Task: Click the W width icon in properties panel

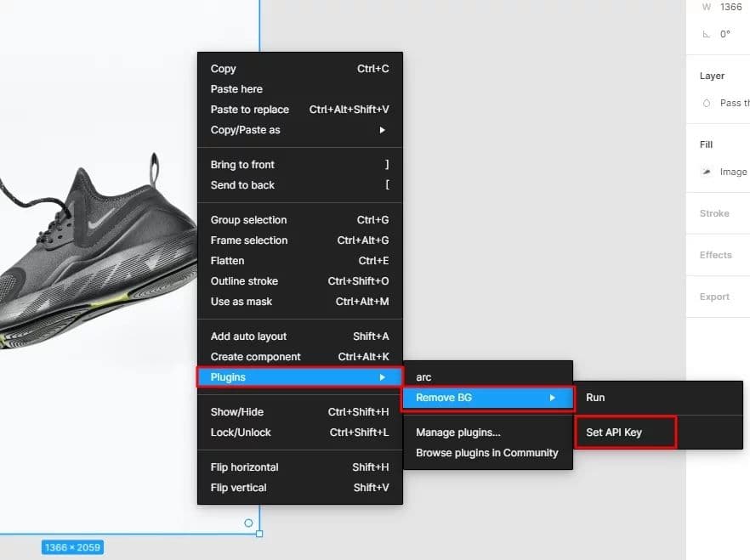Action: pyautogui.click(x=707, y=7)
